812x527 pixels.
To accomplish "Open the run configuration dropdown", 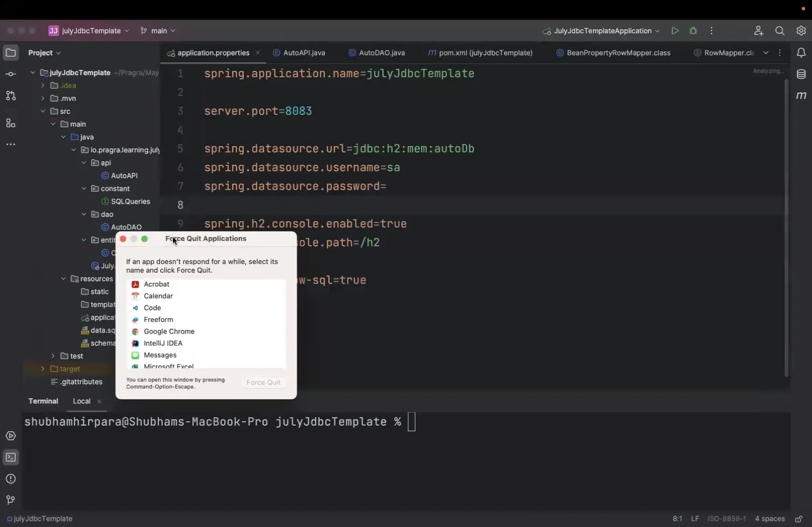I will coord(601,31).
